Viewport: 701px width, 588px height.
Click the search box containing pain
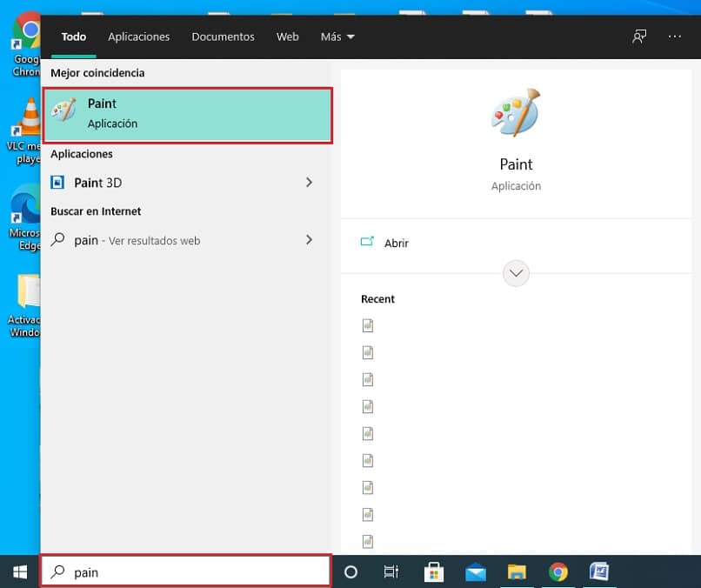coord(187,571)
